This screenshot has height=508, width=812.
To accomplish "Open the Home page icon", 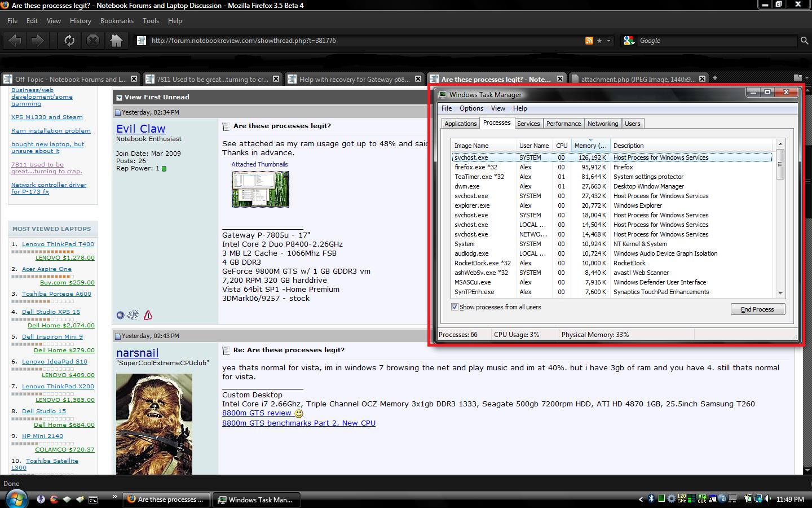I will 117,41.
